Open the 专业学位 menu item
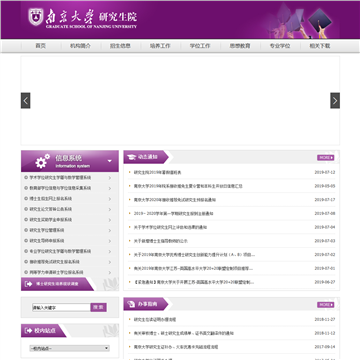 click(280, 46)
